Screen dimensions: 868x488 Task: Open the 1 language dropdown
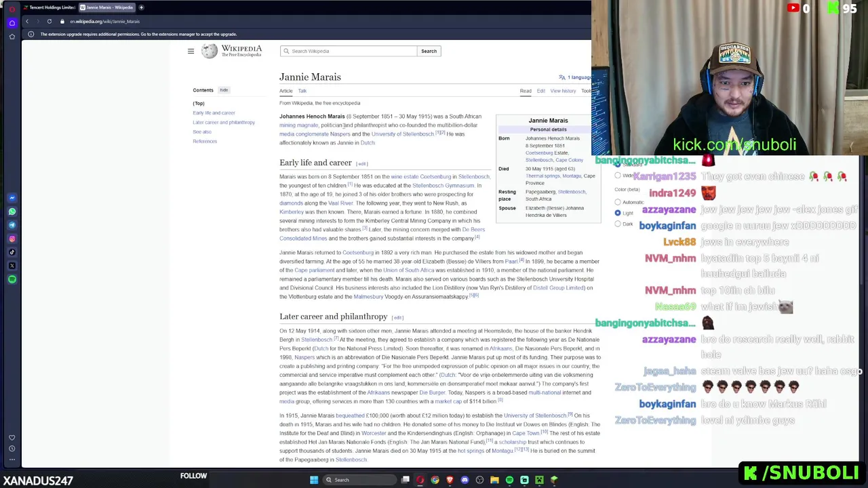(575, 77)
